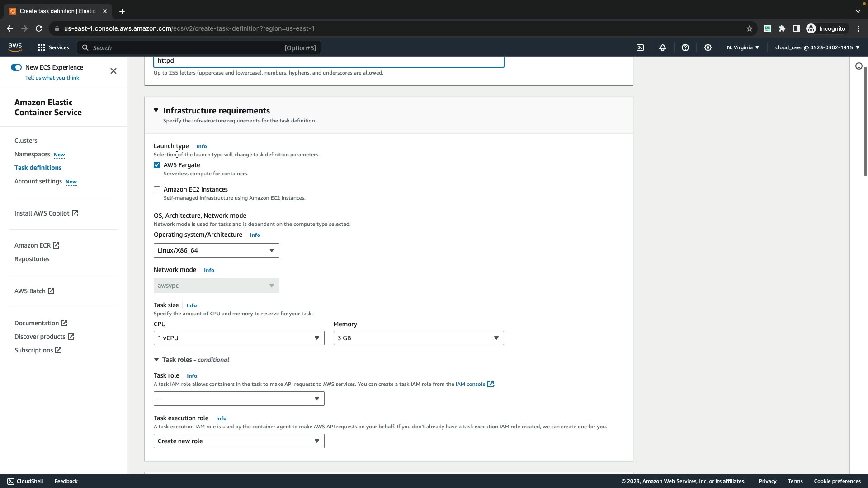
Task: Check the Amazon EC2 instances option
Action: 157,189
